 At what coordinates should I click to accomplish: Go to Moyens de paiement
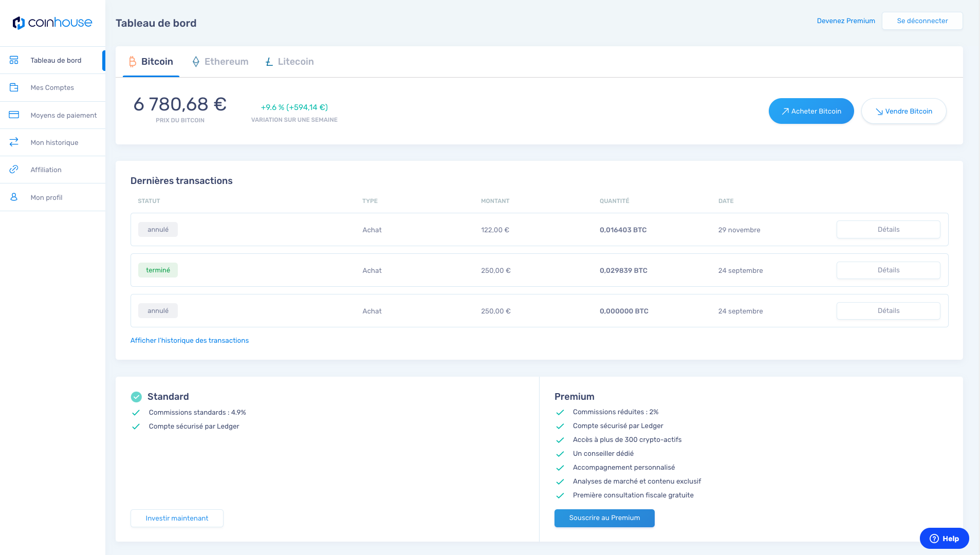click(x=52, y=115)
